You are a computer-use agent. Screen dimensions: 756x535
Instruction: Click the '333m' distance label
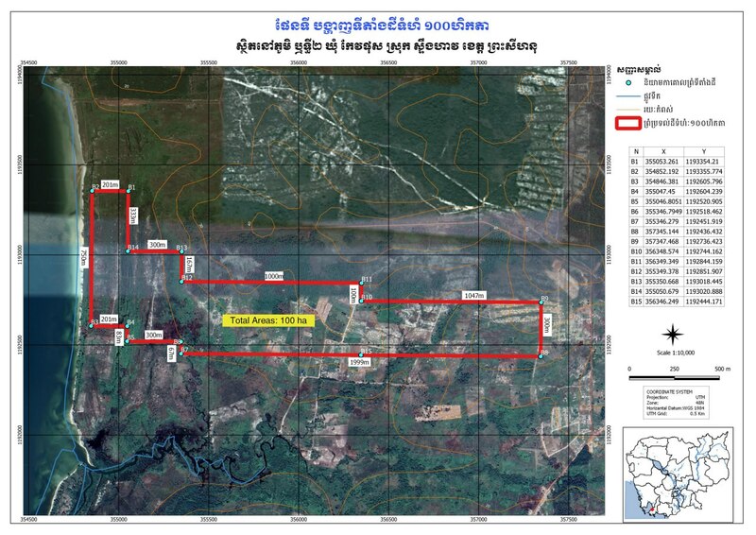click(133, 216)
